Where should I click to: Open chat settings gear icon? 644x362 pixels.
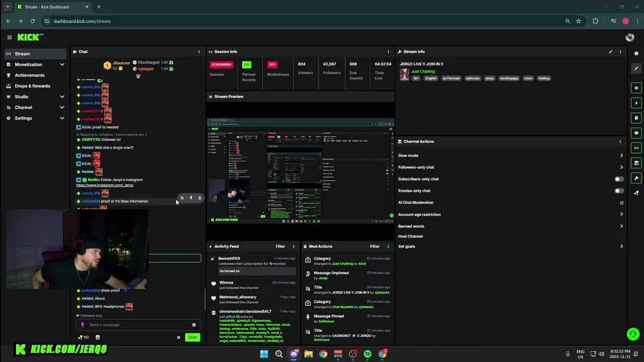coord(178,337)
